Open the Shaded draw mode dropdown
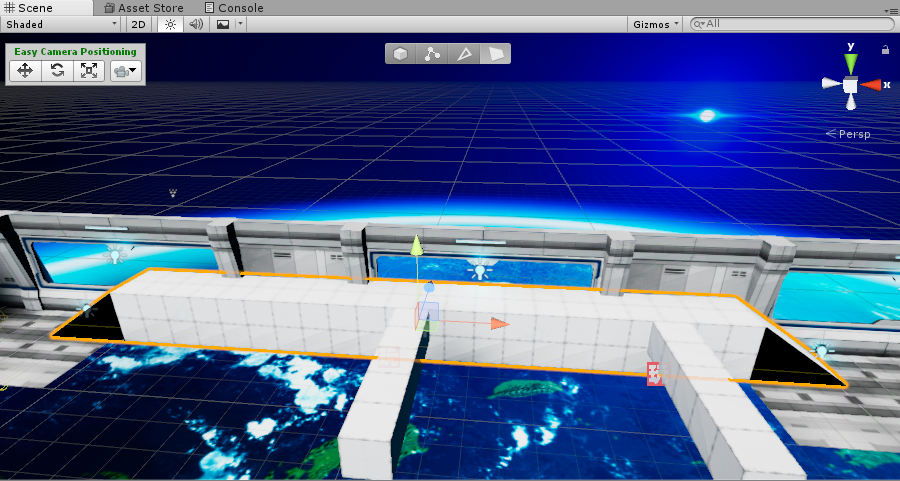Screen dimensions: 900x481 tap(61, 24)
